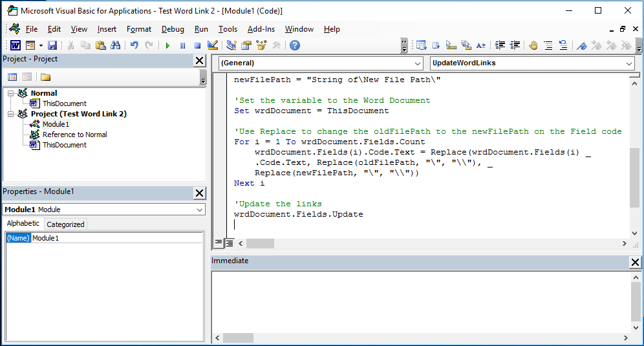
Task: Open the View menu
Action: coord(79,29)
